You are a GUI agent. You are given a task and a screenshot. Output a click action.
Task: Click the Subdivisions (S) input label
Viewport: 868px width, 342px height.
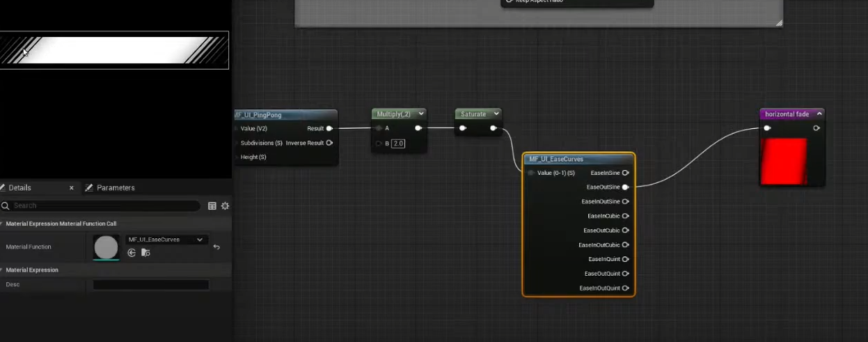(x=262, y=143)
